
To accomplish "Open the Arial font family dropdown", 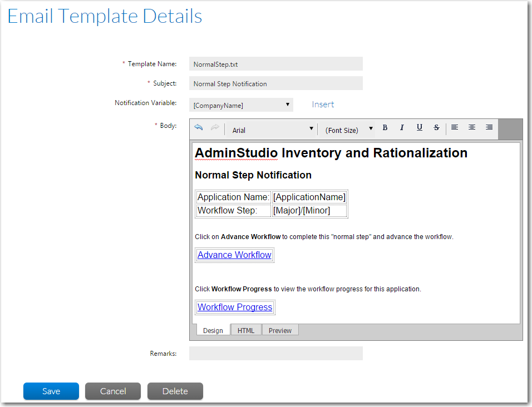I will (273, 130).
